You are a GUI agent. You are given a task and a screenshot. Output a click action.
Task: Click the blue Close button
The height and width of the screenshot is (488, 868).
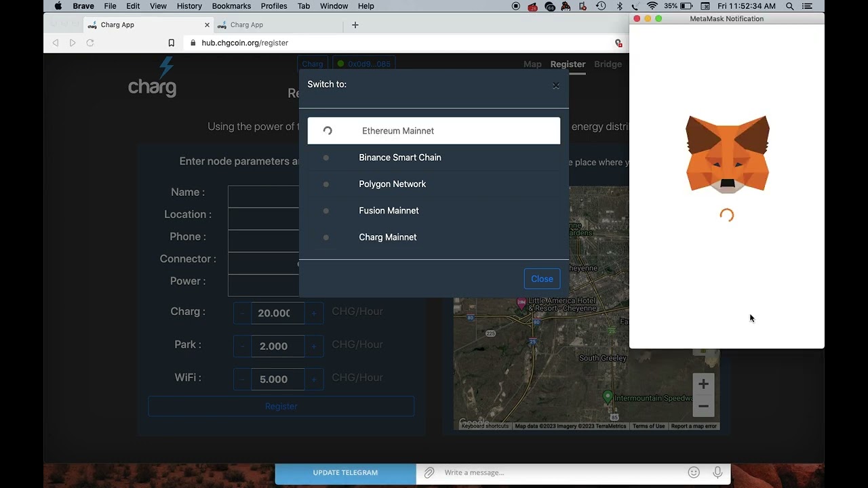pyautogui.click(x=542, y=279)
